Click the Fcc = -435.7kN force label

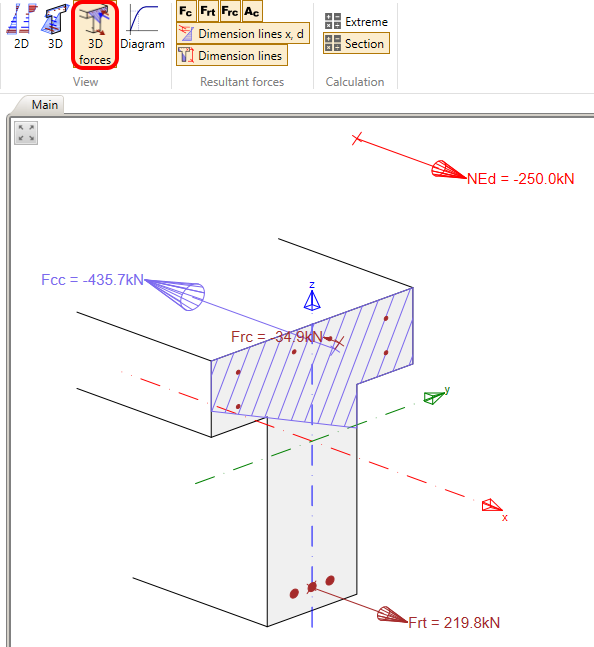point(92,280)
